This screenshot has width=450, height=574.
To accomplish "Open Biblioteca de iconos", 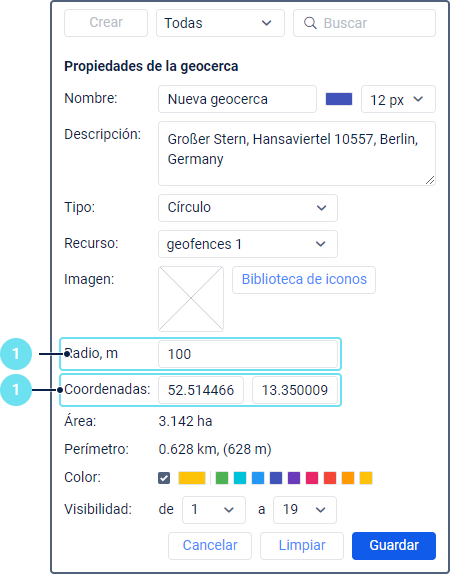I will point(304,280).
